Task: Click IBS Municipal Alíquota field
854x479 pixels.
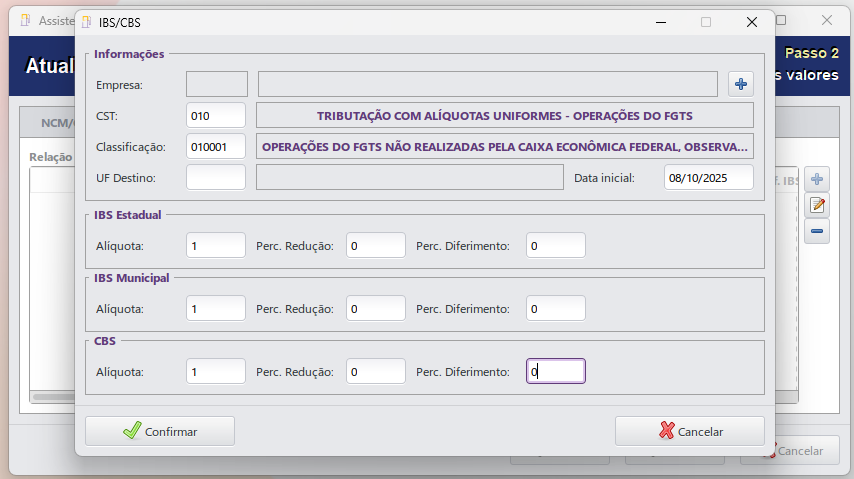Action: 216,308
